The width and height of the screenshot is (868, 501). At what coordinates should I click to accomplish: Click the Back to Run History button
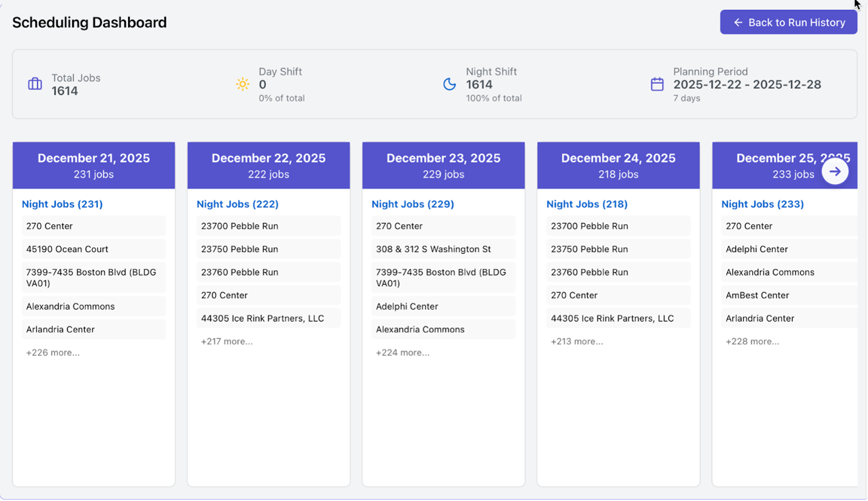pyautogui.click(x=788, y=22)
